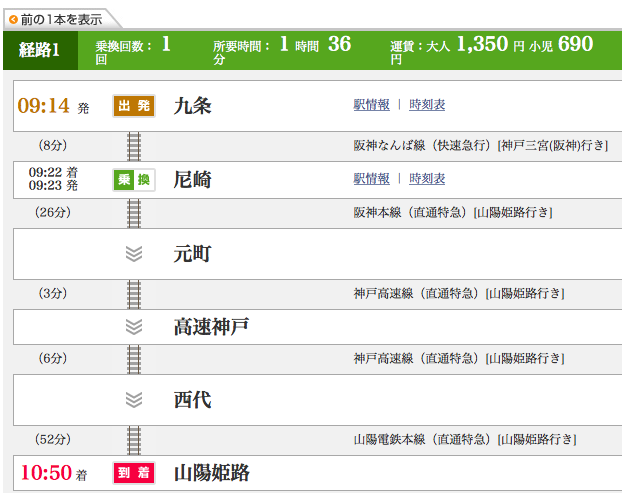Click the station name 元町
Viewport: 622px width, 493px height.
192,254
